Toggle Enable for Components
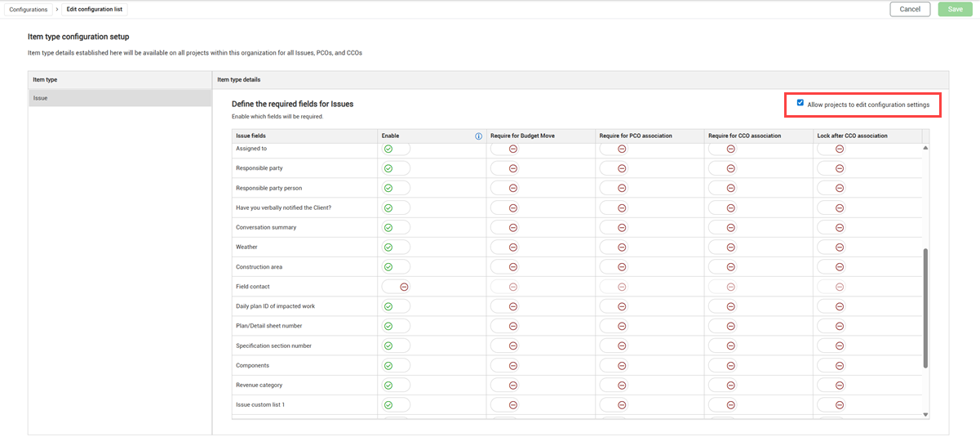This screenshot has width=980, height=437. pyautogui.click(x=396, y=365)
